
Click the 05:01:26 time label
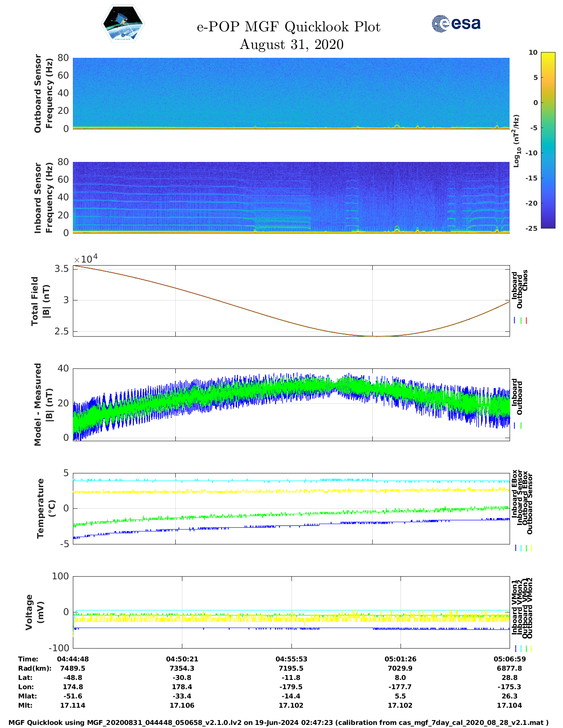pos(400,659)
